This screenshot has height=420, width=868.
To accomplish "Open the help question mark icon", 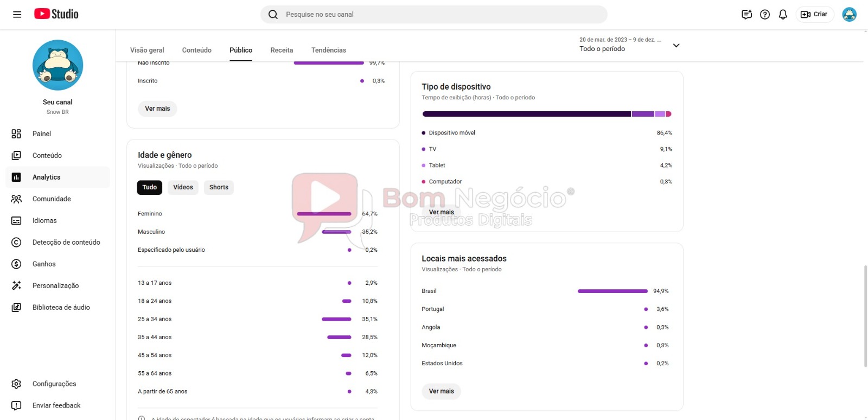I will pos(765,15).
